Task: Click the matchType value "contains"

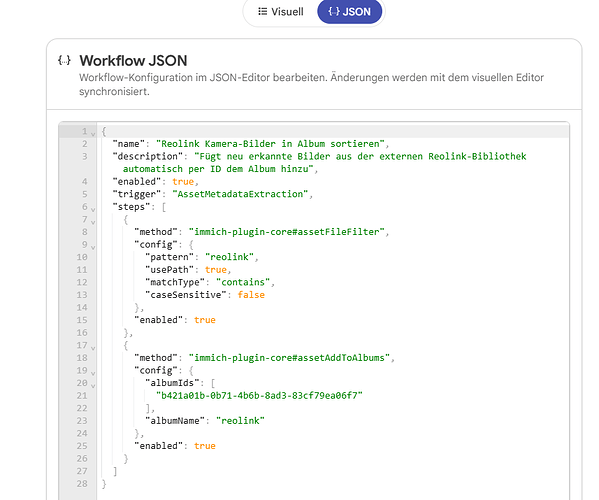Action: click(x=243, y=282)
